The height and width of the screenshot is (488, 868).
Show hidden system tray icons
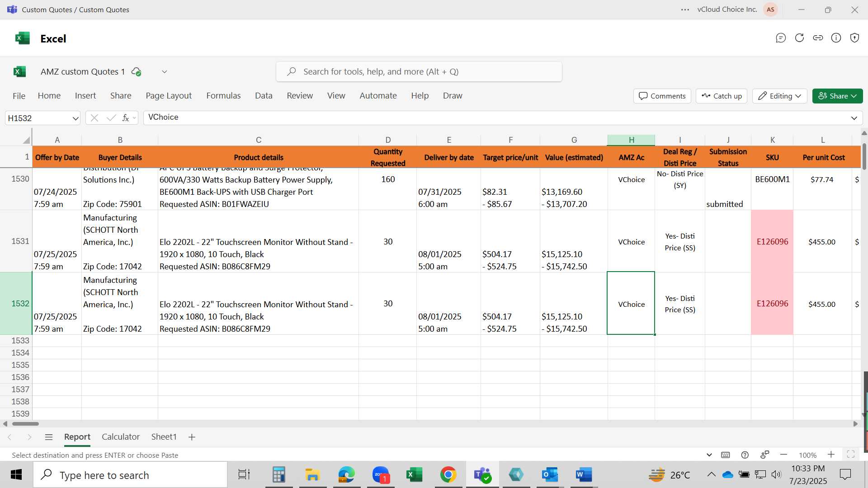(x=711, y=474)
